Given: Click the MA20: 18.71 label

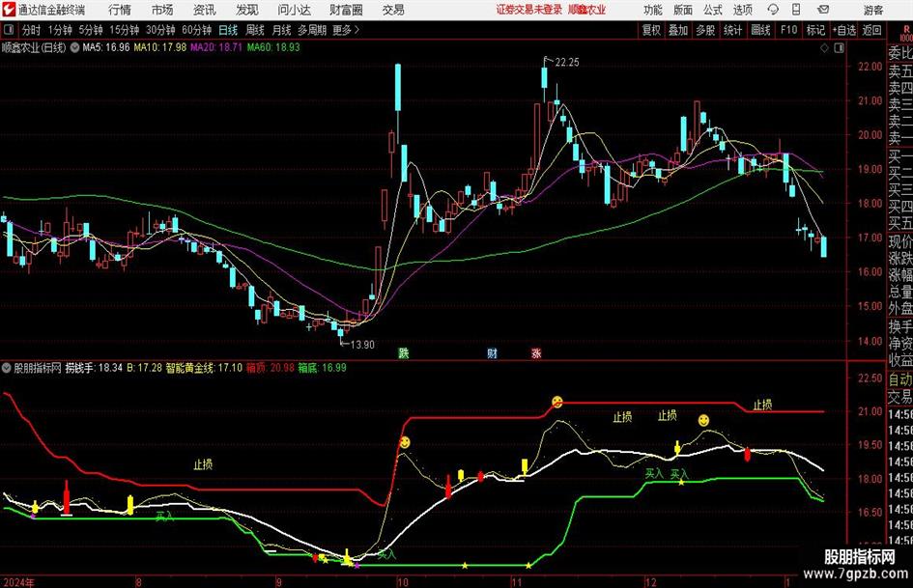Looking at the screenshot, I should tap(216, 47).
